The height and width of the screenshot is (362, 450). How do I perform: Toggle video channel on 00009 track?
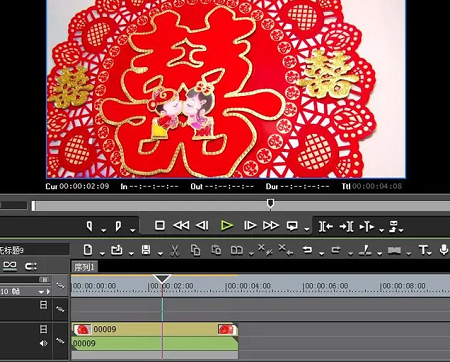(43, 329)
